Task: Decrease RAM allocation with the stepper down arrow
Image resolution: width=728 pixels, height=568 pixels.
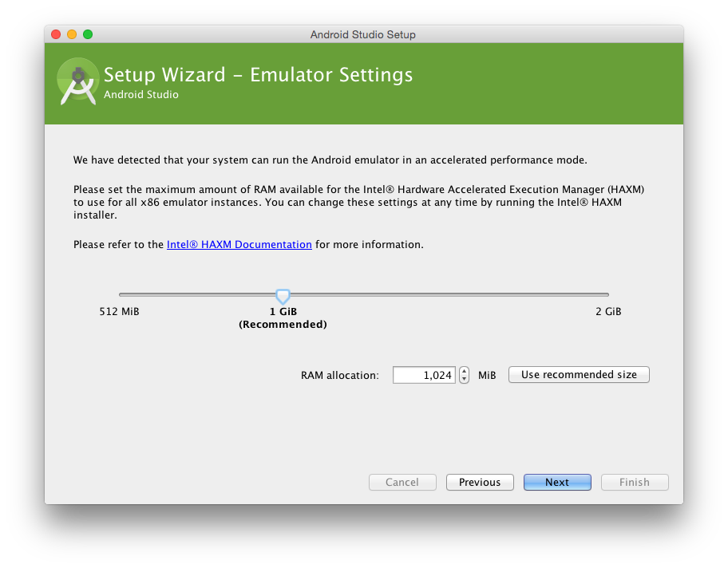Action: [464, 379]
